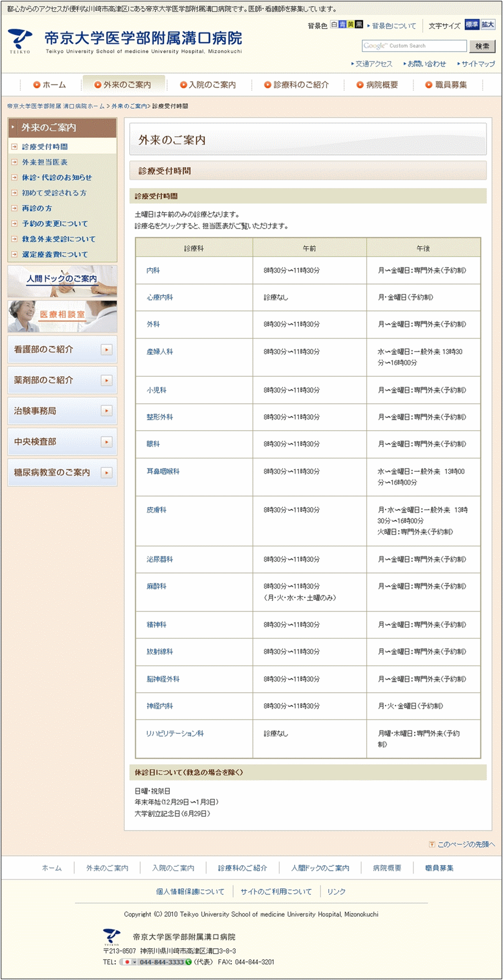The height and width of the screenshot is (980, 503).
Task: Click the arrow icon on 薬剤部のご紹介
Action: coord(107,381)
